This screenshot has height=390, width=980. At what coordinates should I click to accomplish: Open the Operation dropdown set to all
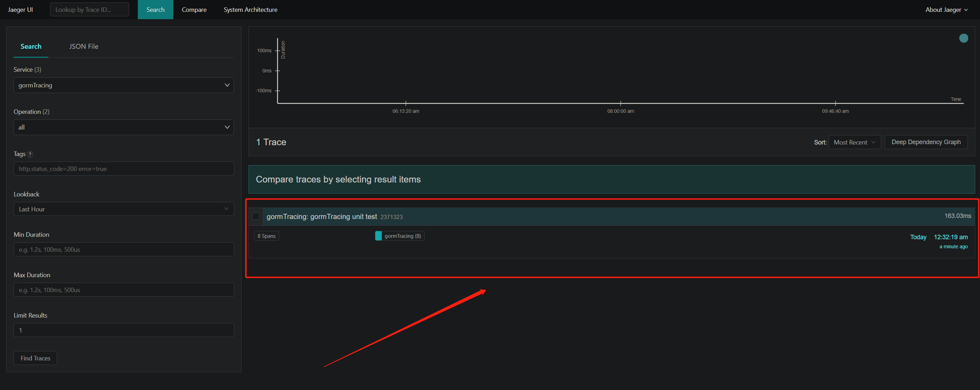(123, 127)
